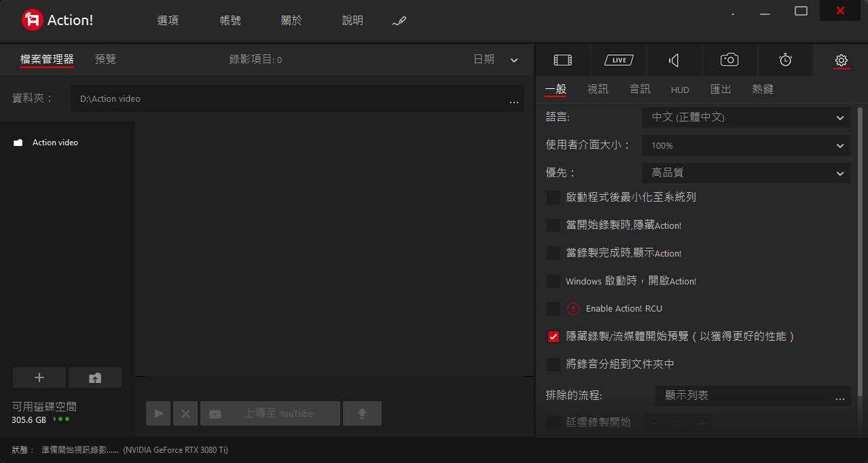
Task: Browse folder path with ellipsis button
Action: (x=514, y=102)
